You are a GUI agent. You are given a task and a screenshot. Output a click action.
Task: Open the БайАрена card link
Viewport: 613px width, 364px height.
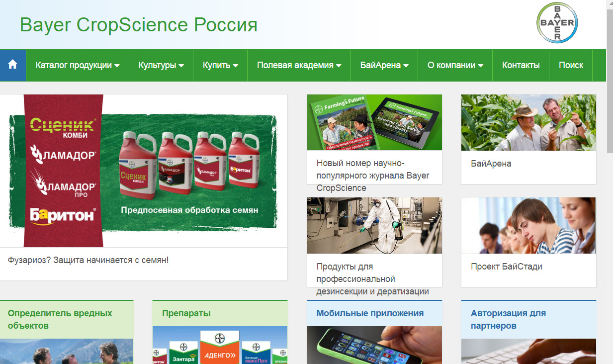[x=491, y=164]
